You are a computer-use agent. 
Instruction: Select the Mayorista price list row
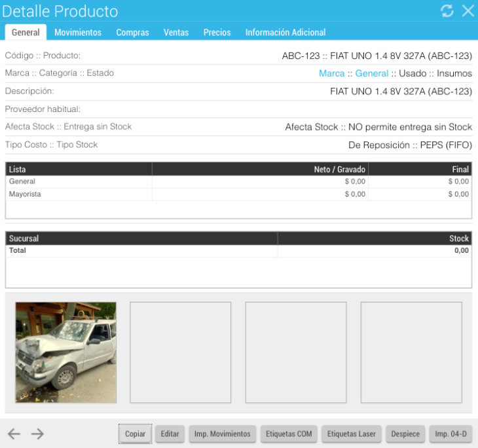[239, 195]
